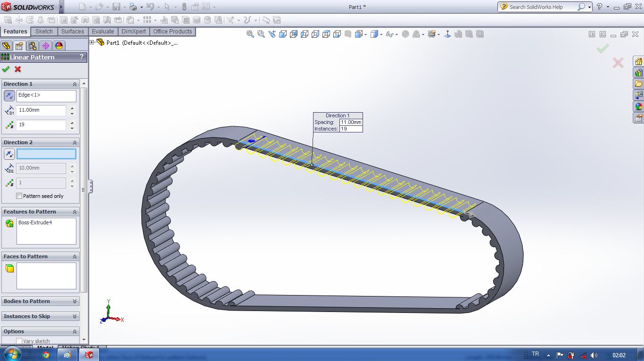Expand the Part1 flyout feature tree node
The height and width of the screenshot is (361, 644).
92,42
